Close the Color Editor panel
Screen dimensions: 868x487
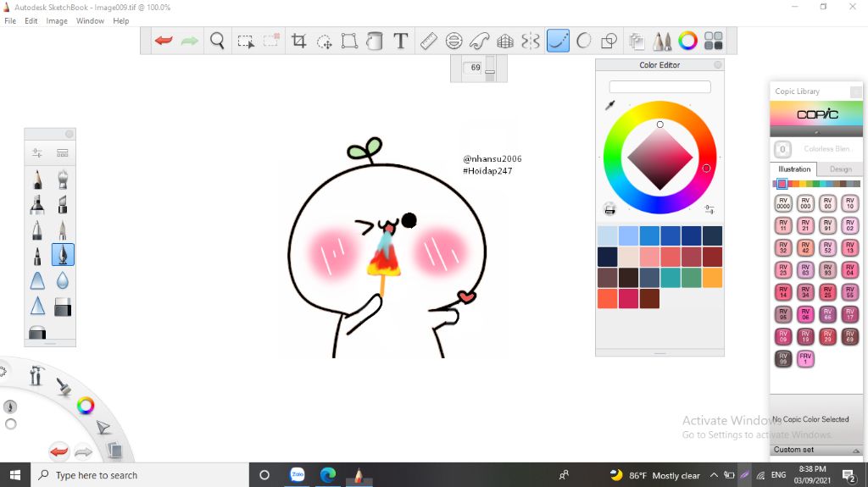[717, 64]
